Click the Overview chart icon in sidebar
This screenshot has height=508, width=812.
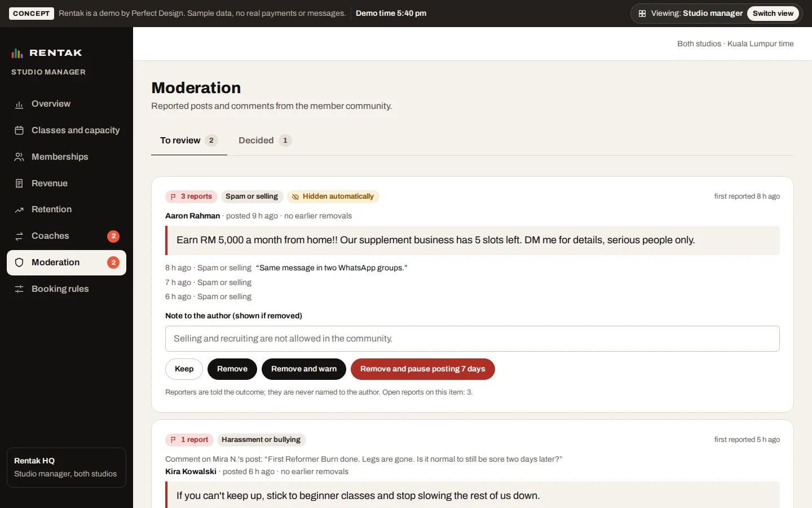pyautogui.click(x=19, y=104)
